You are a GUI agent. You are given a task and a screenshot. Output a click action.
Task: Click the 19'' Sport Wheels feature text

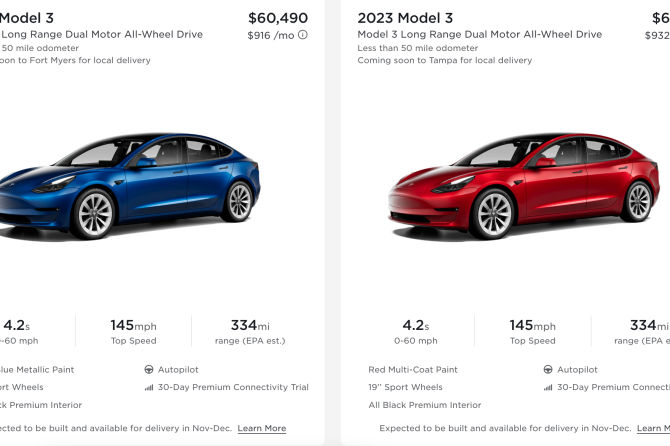coord(405,387)
